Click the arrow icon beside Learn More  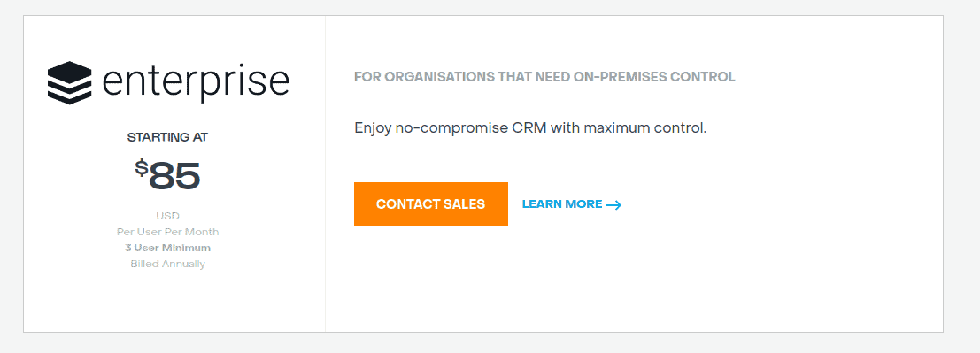click(x=613, y=205)
